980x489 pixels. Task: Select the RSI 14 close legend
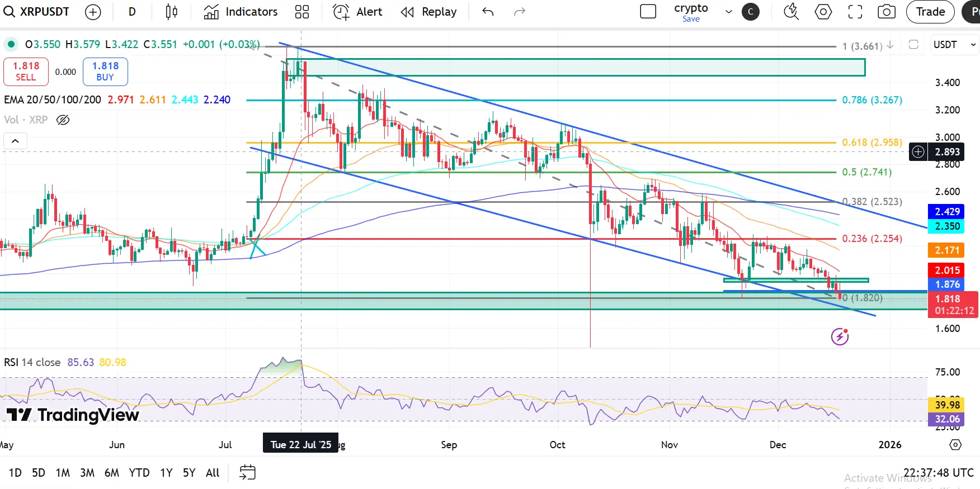(32, 362)
